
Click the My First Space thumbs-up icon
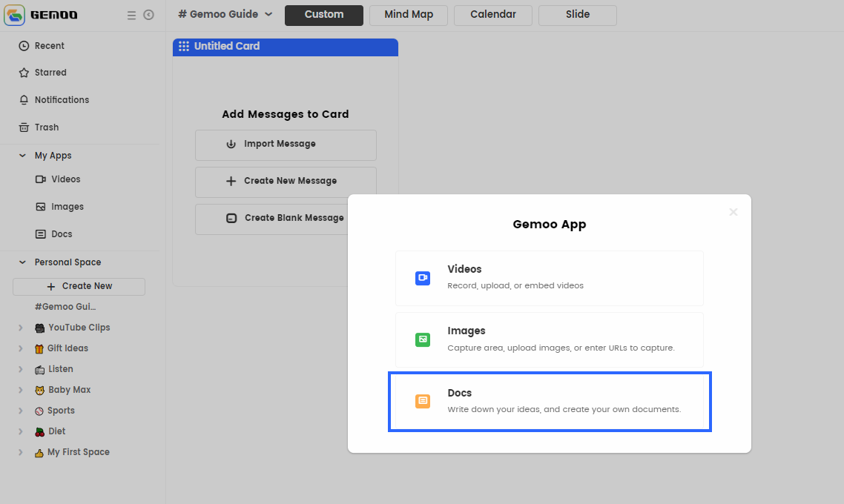click(39, 452)
